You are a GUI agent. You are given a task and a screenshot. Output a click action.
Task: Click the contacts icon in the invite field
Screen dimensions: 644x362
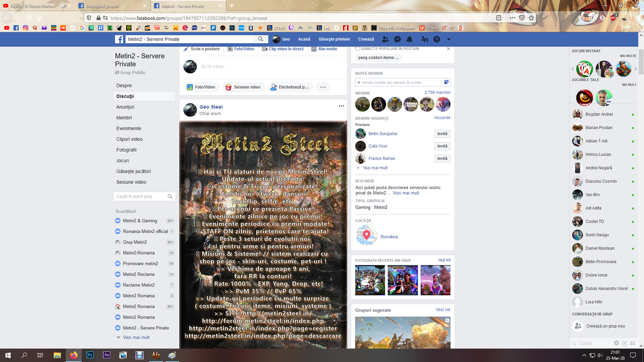(x=446, y=82)
